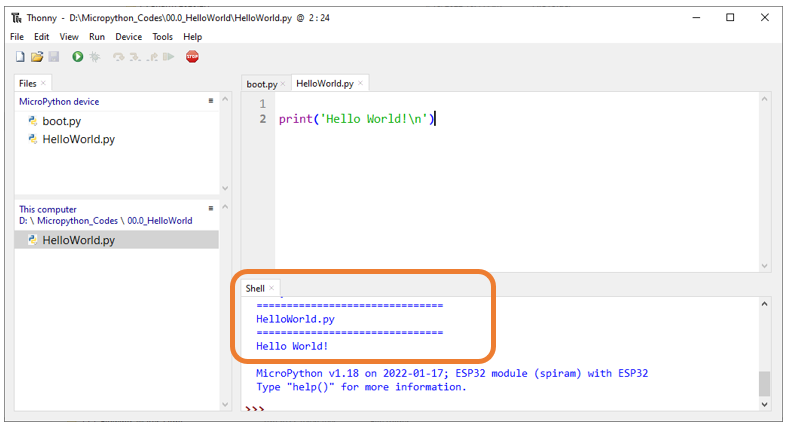Click the Shell scrollbar up arrow
The image size is (790, 429).
(764, 304)
